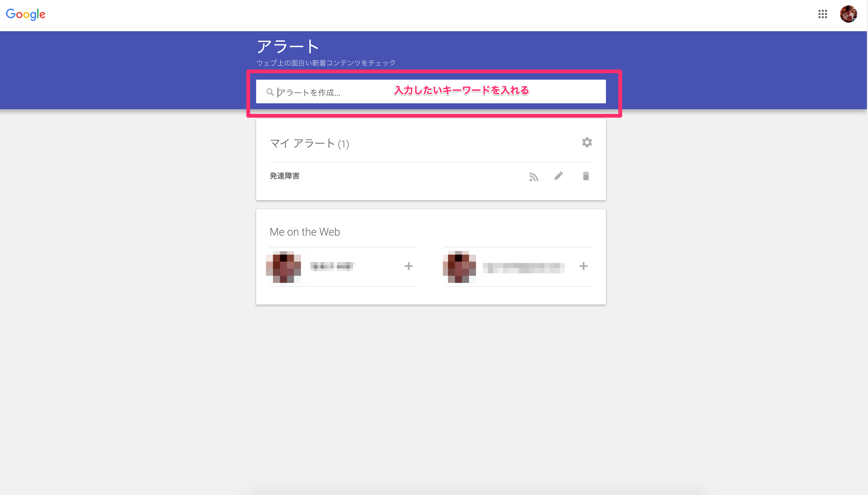The image size is (868, 495).
Task: Click the マイ アラート (1) heading
Action: point(309,143)
